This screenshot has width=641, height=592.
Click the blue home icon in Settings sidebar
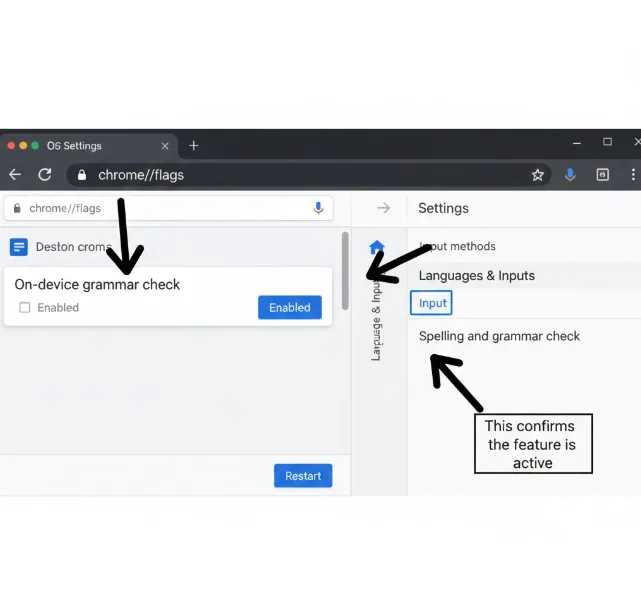377,247
